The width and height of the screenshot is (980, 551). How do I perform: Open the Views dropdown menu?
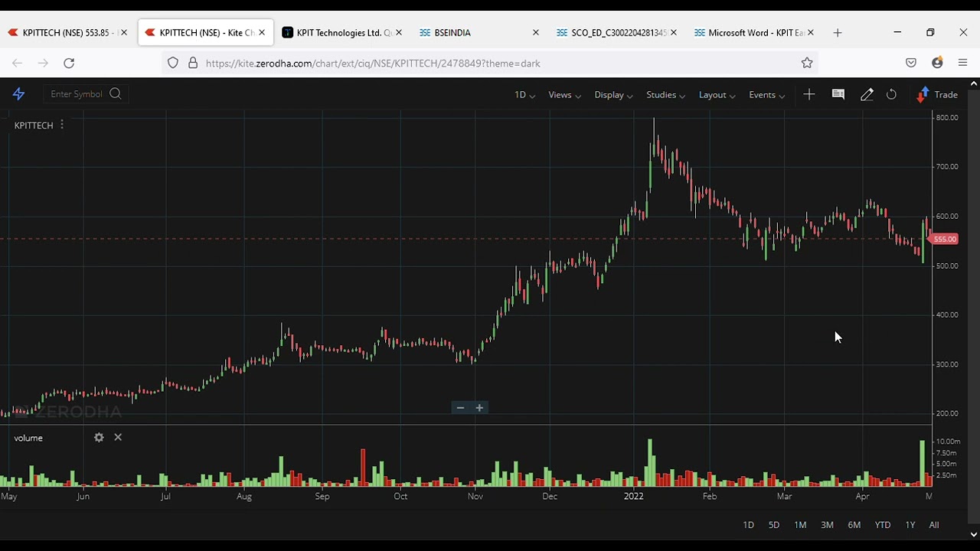click(564, 95)
